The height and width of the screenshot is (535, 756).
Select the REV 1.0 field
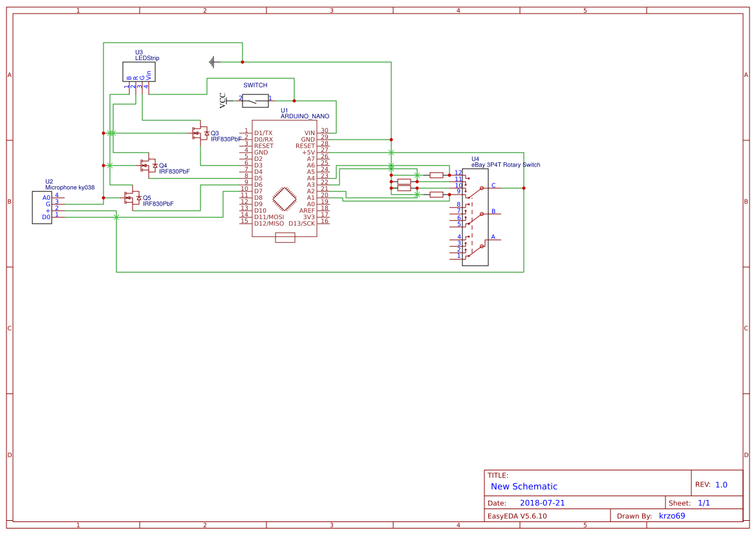click(x=720, y=485)
